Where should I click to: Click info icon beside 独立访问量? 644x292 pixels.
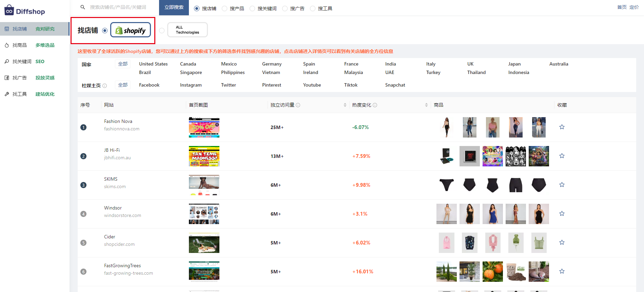click(x=298, y=105)
